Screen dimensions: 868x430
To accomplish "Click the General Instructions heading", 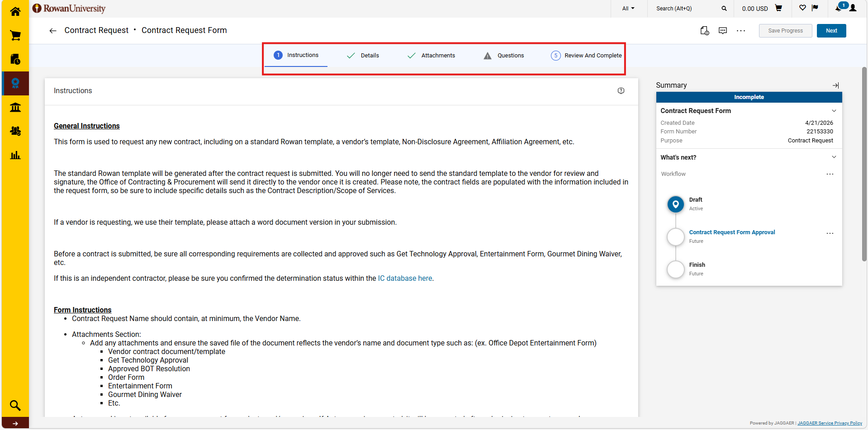I will tap(87, 126).
